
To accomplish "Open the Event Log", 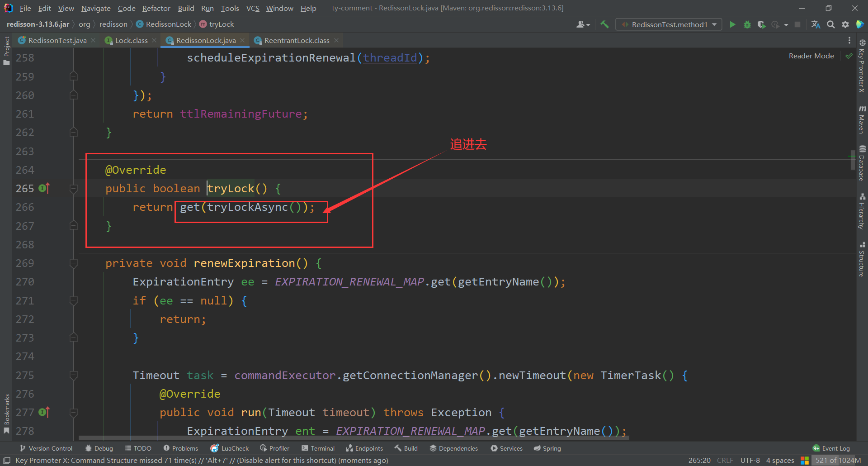I will 831,448.
